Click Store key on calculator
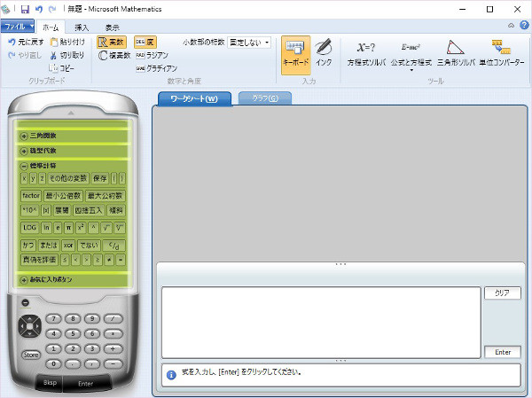This screenshot has width=532, height=398. click(31, 355)
